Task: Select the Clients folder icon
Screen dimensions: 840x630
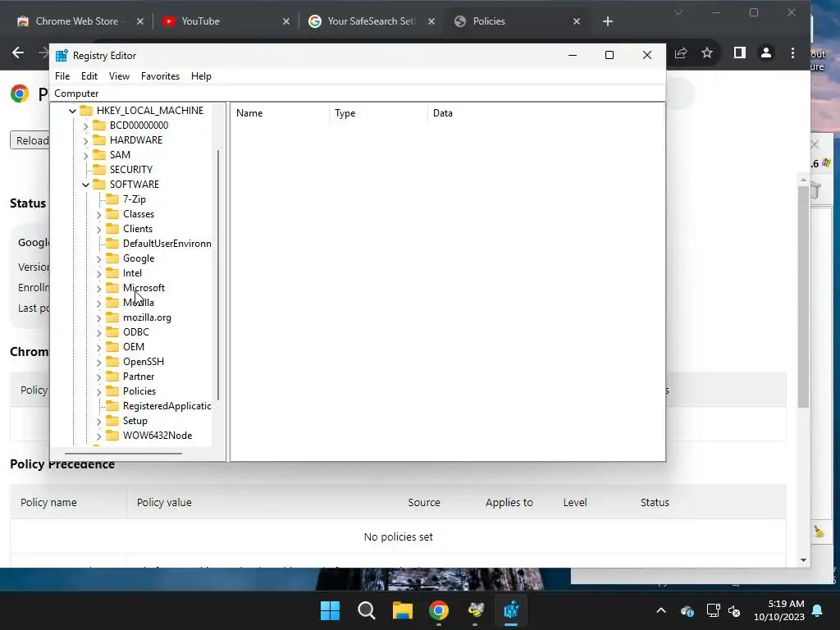Action: 112,229
